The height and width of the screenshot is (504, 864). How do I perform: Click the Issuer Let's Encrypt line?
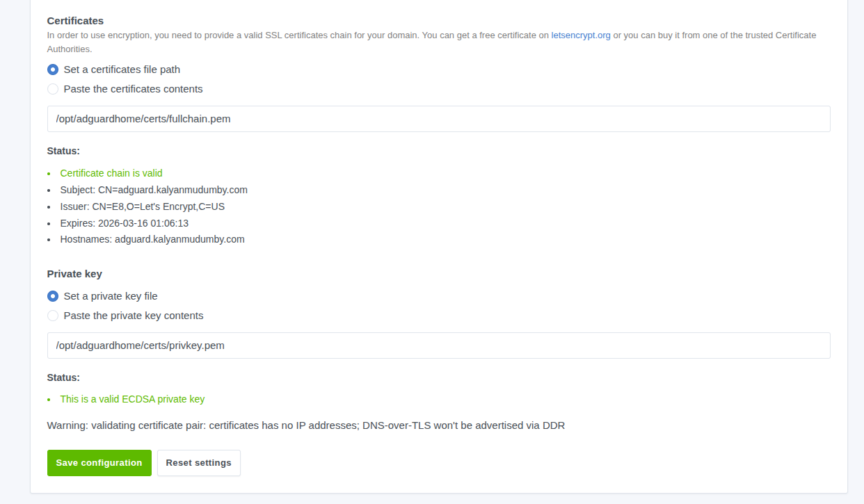(143, 206)
